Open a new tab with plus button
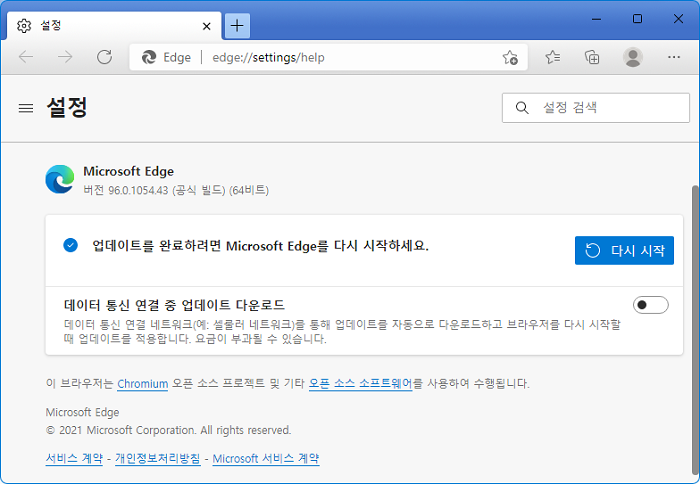This screenshot has height=484, width=700. 237,25
